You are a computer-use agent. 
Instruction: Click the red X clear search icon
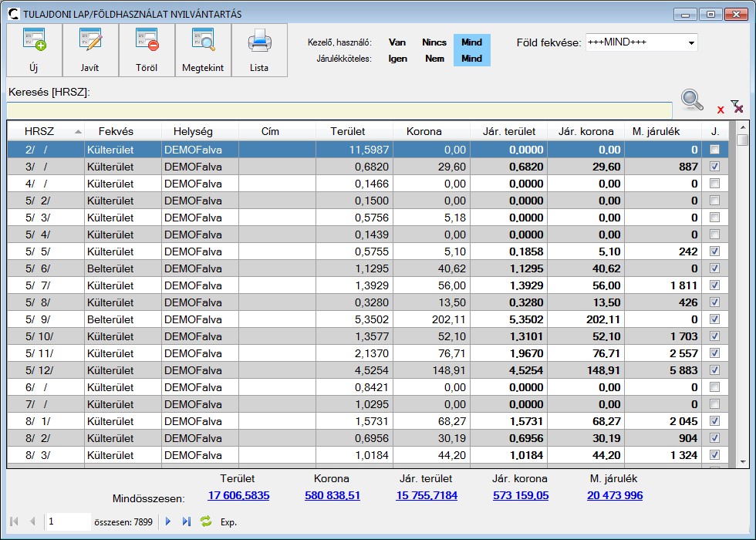721,110
